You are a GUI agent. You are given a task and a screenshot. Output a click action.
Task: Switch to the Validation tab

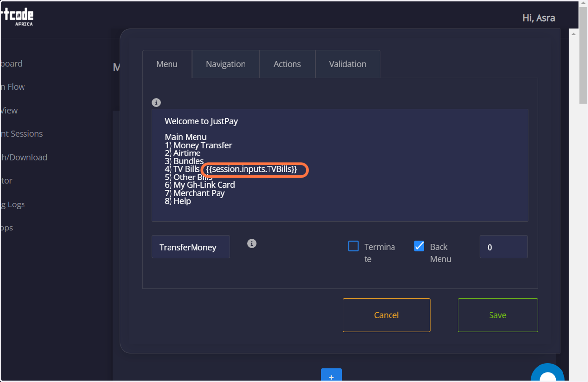click(x=347, y=64)
